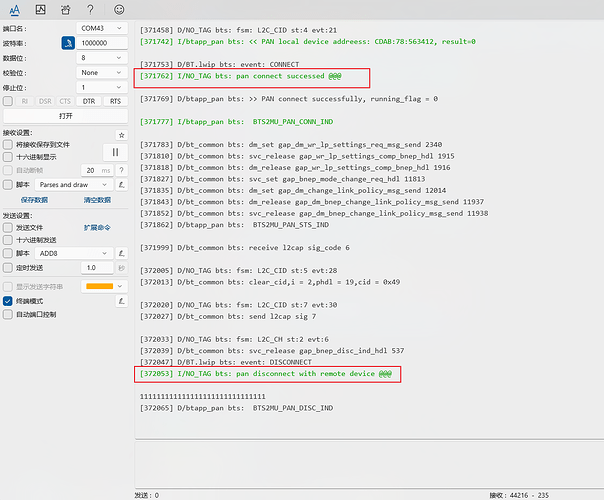The width and height of the screenshot is (604, 500).
Task: Click the 保存数据 save data link
Action: (34, 200)
